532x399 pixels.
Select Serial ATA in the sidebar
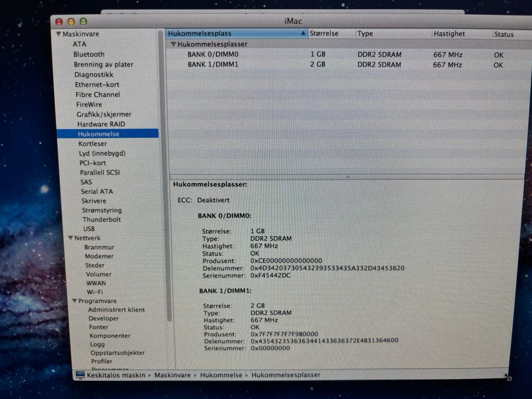96,191
